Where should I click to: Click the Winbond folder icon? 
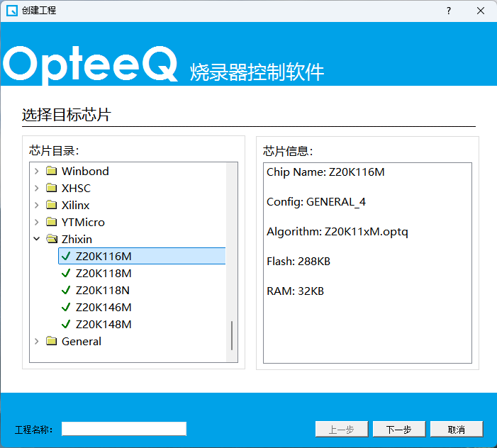click(x=51, y=171)
